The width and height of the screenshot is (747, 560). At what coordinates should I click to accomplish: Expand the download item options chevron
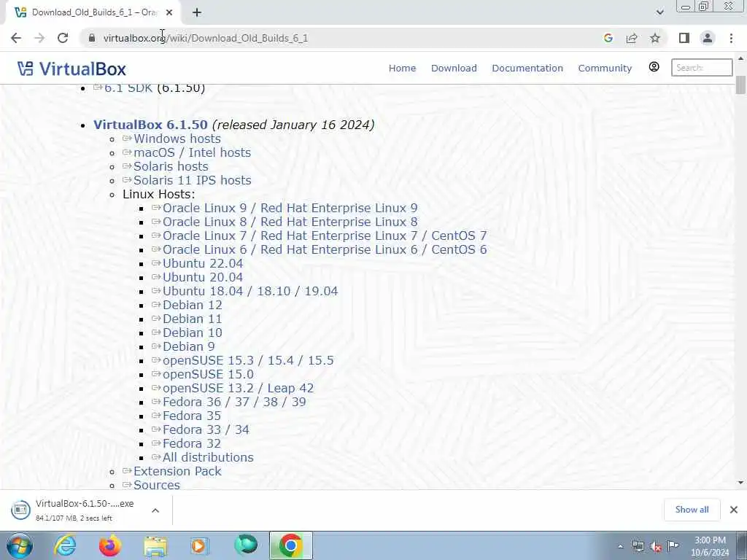pos(155,510)
